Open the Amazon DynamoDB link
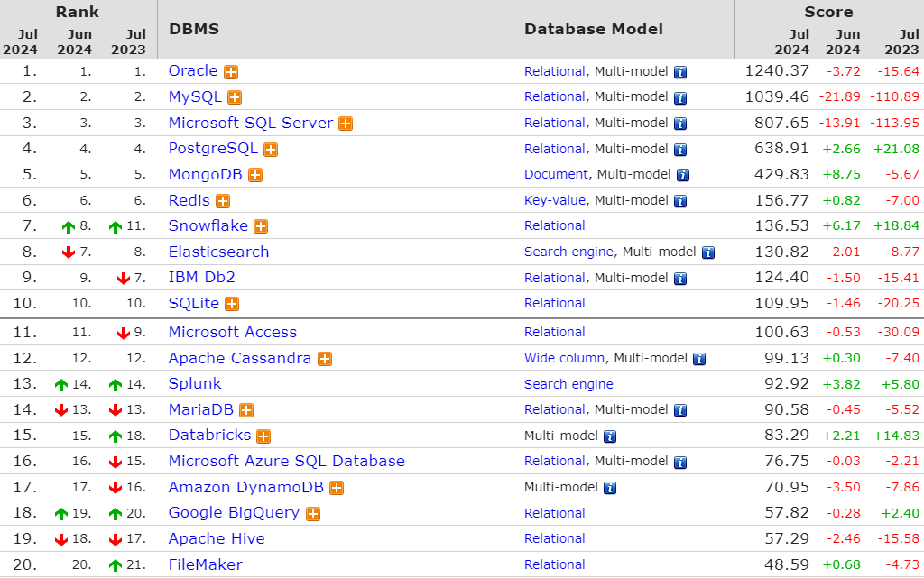 pyautogui.click(x=246, y=487)
